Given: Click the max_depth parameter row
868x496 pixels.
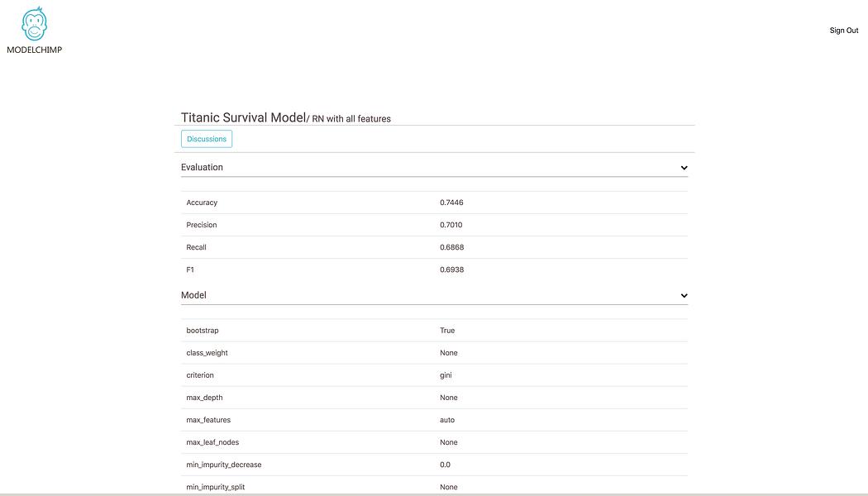Looking at the screenshot, I should tap(435, 398).
